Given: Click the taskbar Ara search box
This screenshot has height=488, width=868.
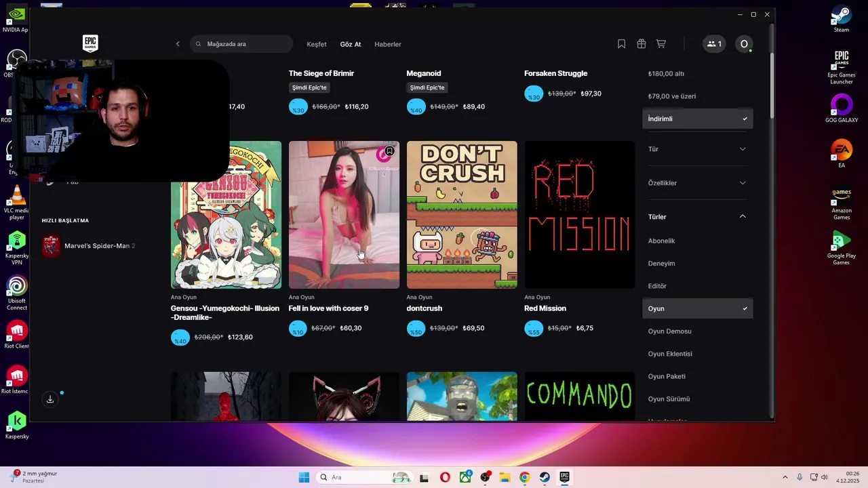Looking at the screenshot, I should tap(364, 477).
